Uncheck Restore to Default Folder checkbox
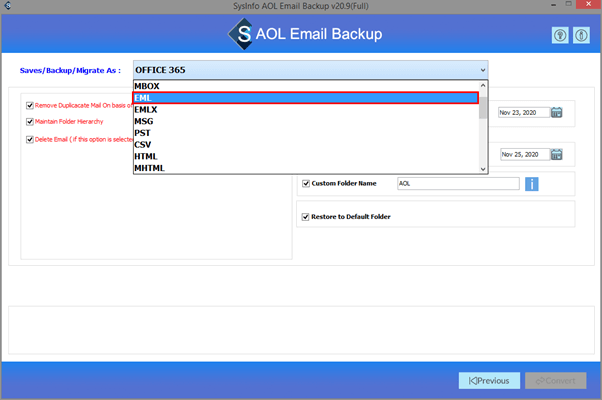Screen dimensions: 602x400 point(305,217)
